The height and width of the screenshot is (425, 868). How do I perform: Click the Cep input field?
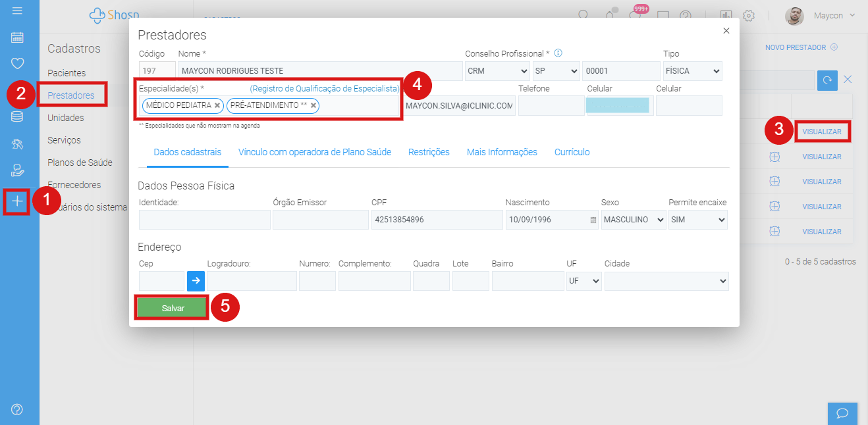pos(162,281)
